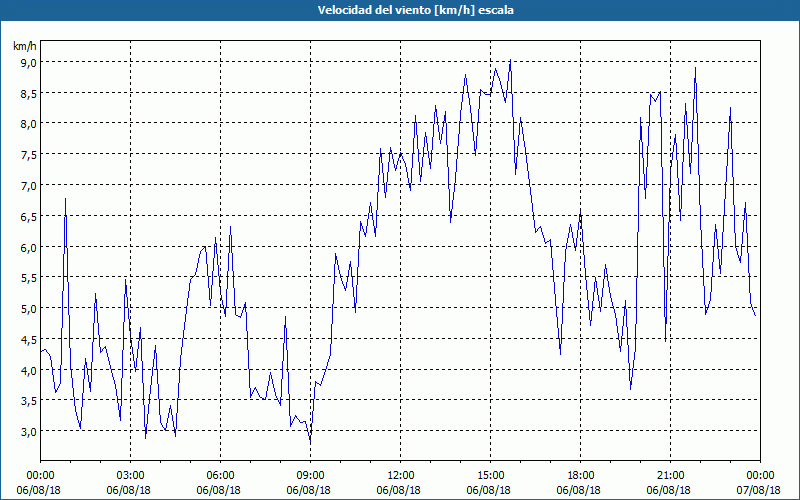Click the 9,0 y-axis value
Screen dimensions: 800x500
(30, 63)
